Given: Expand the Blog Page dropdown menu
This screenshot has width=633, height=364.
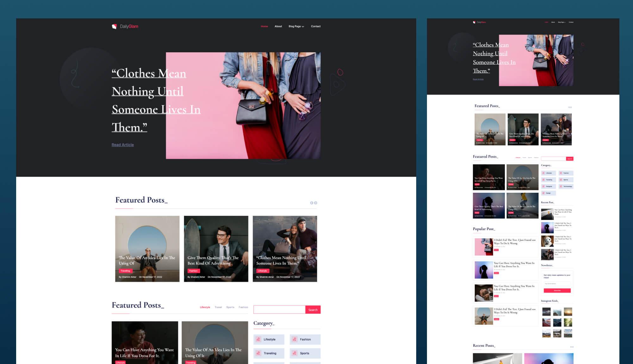Looking at the screenshot, I should [x=297, y=26].
